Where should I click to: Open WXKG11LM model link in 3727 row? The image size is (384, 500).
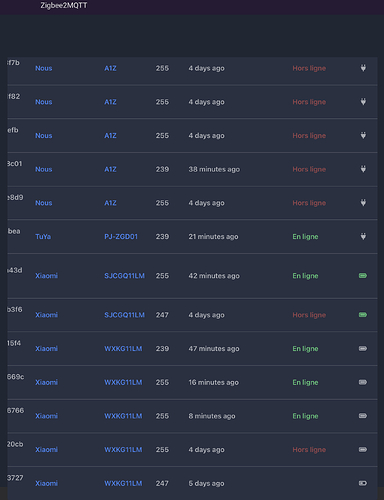click(x=123, y=483)
